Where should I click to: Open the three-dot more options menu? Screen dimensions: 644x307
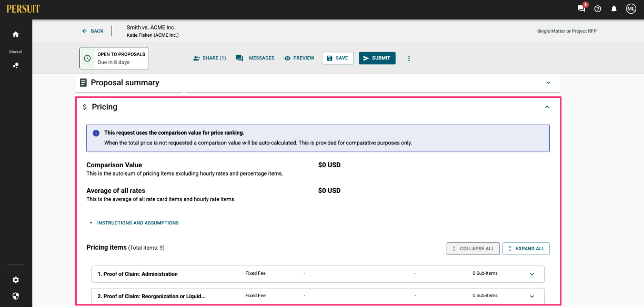click(409, 58)
